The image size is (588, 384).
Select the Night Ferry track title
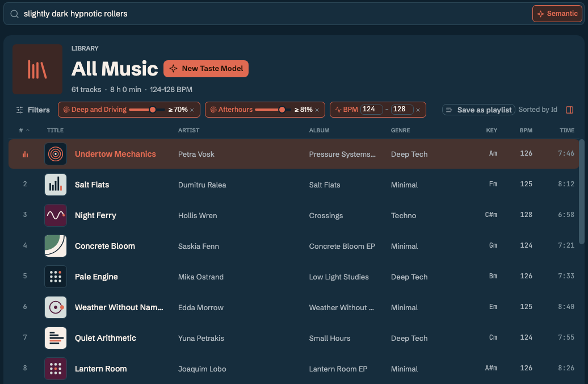(x=95, y=215)
